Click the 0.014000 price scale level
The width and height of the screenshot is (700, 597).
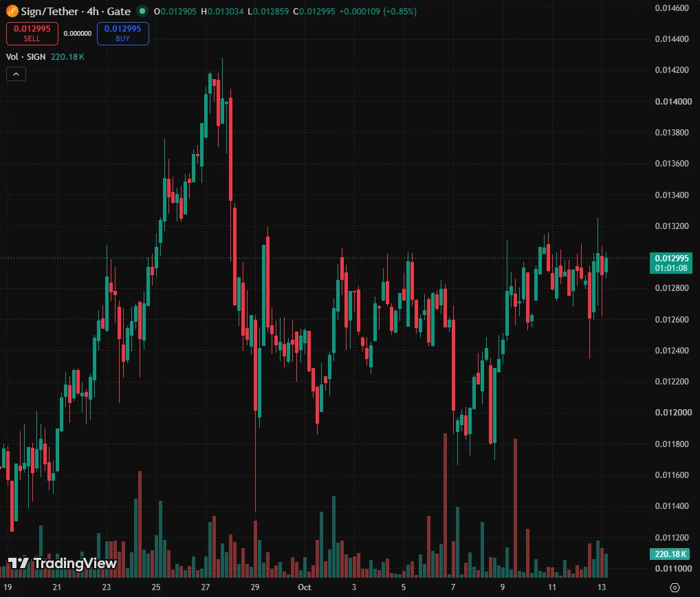coord(673,101)
